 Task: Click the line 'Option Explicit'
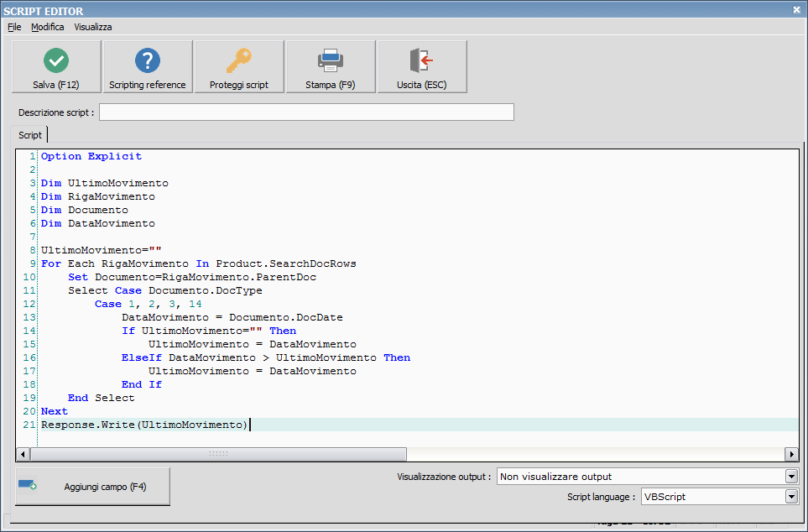91,156
